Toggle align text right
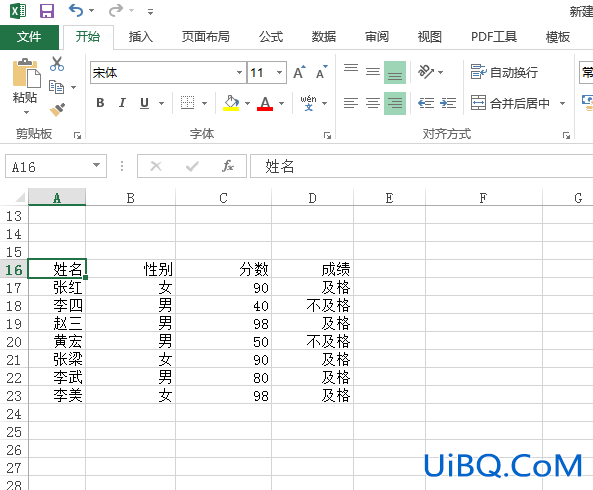The image size is (593, 490). coord(395,103)
